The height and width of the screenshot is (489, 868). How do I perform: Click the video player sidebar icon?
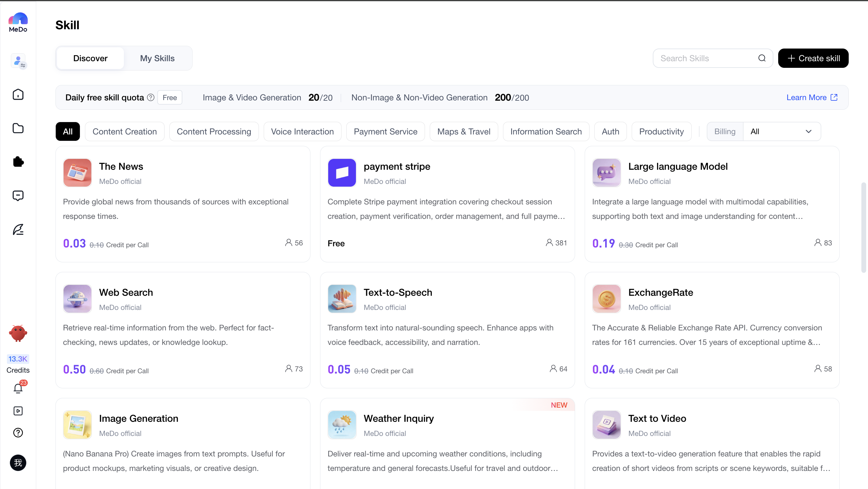coord(18,411)
